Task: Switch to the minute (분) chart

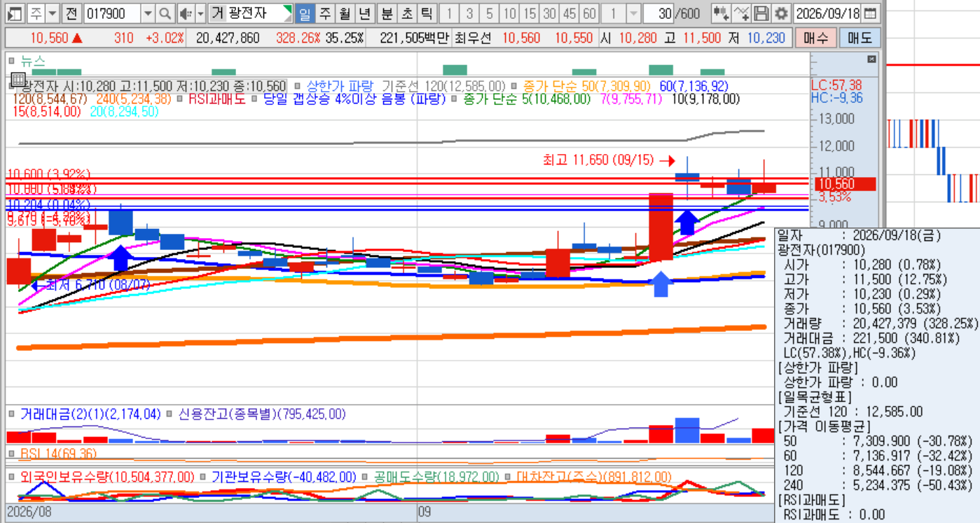Action: click(387, 13)
